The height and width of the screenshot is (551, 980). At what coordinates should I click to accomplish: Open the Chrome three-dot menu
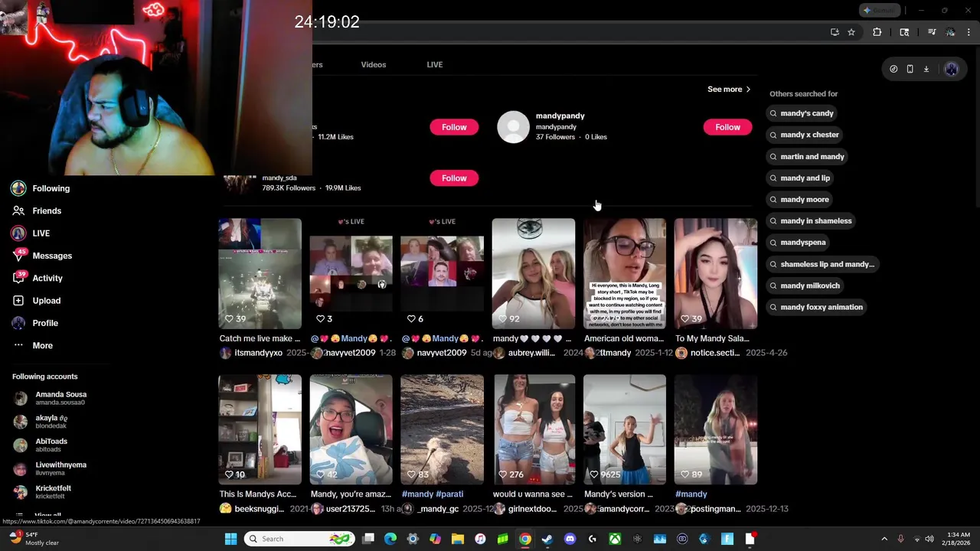(969, 32)
